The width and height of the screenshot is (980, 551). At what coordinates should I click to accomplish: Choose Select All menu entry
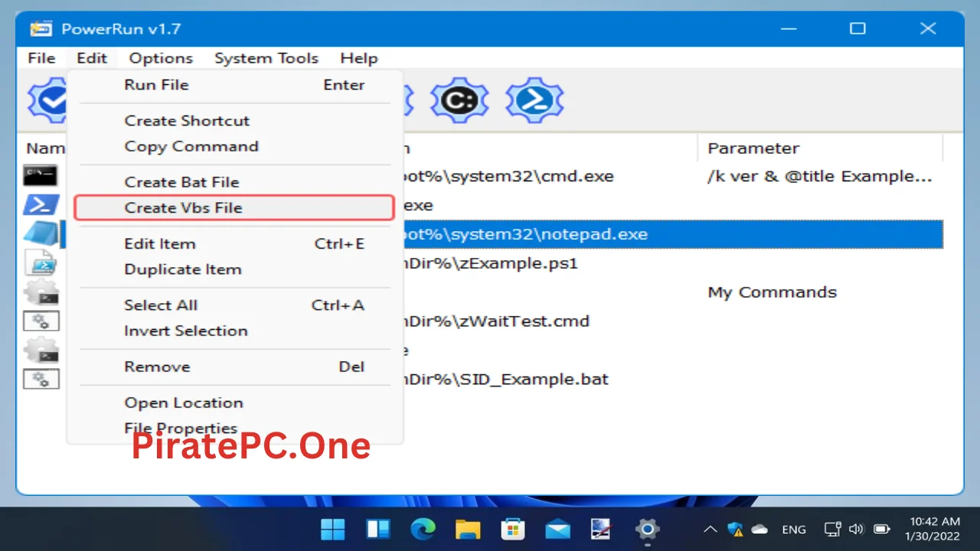(235, 305)
